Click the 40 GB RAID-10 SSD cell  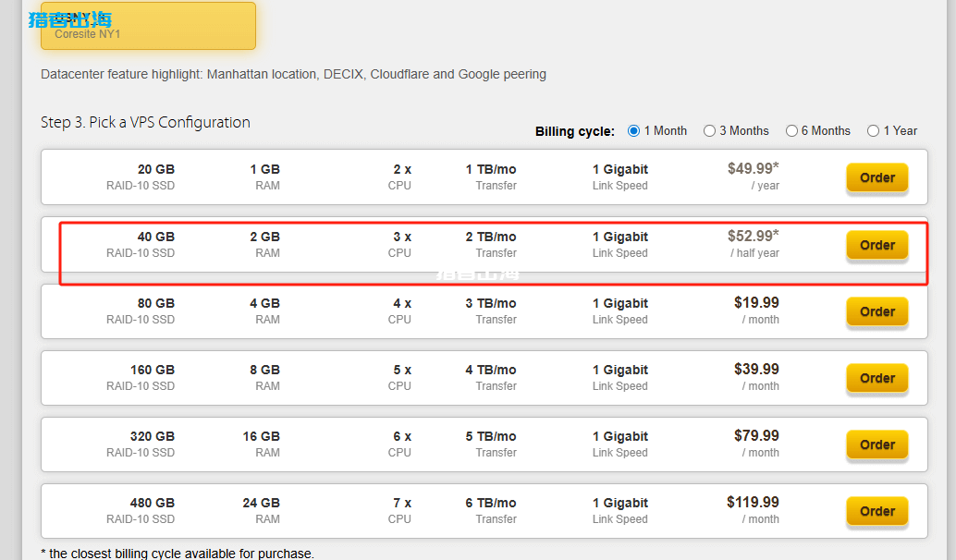pyautogui.click(x=141, y=244)
